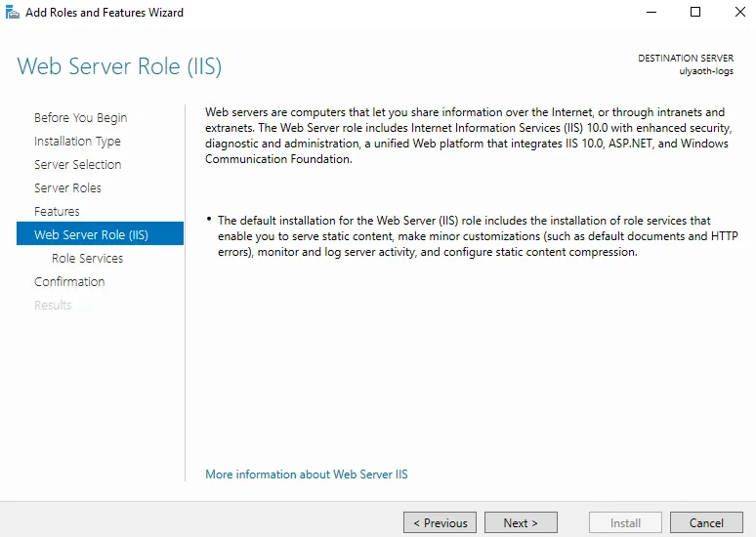Maximize the wizard window
Screen dimensions: 756x537
695,13
